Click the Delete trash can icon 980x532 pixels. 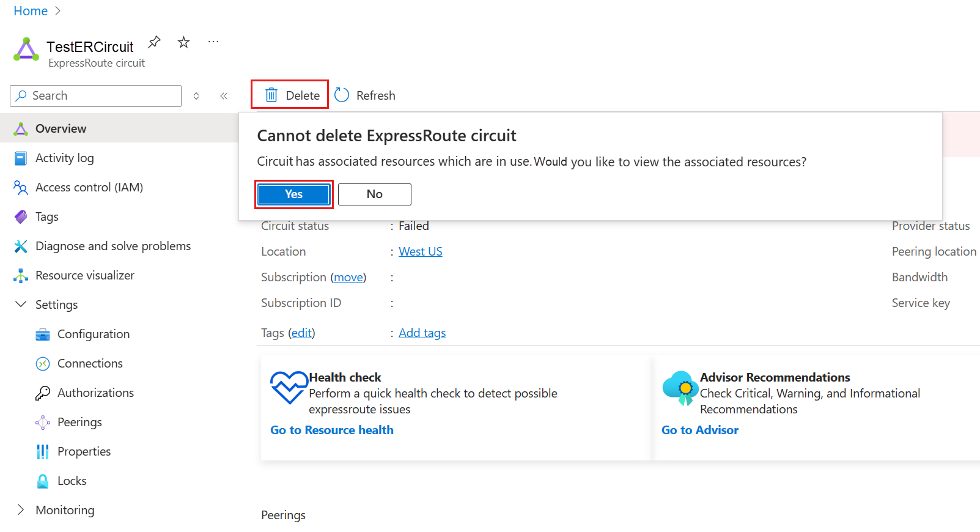(271, 95)
